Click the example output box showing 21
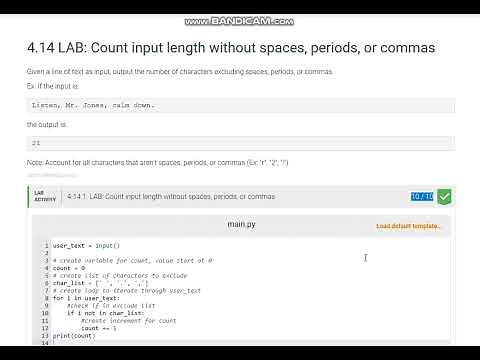Viewport: 480px width, 360px height. click(x=241, y=143)
